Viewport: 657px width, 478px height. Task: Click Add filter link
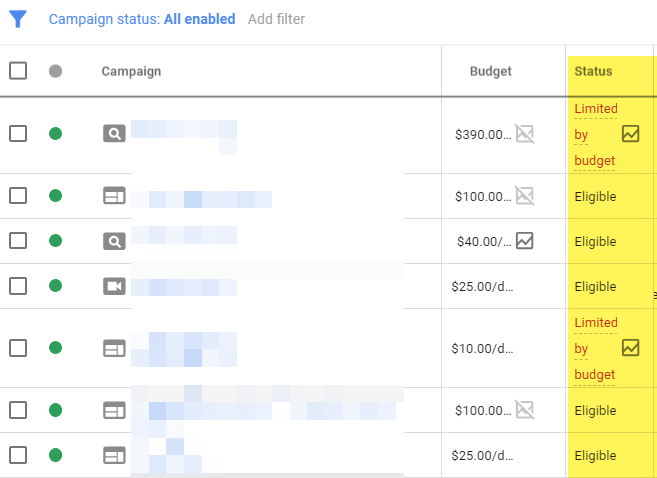[276, 19]
